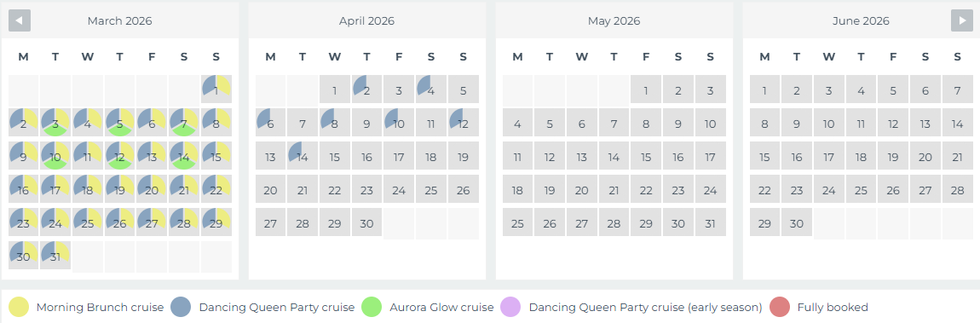Advance calendar with right arrow button

point(962,20)
